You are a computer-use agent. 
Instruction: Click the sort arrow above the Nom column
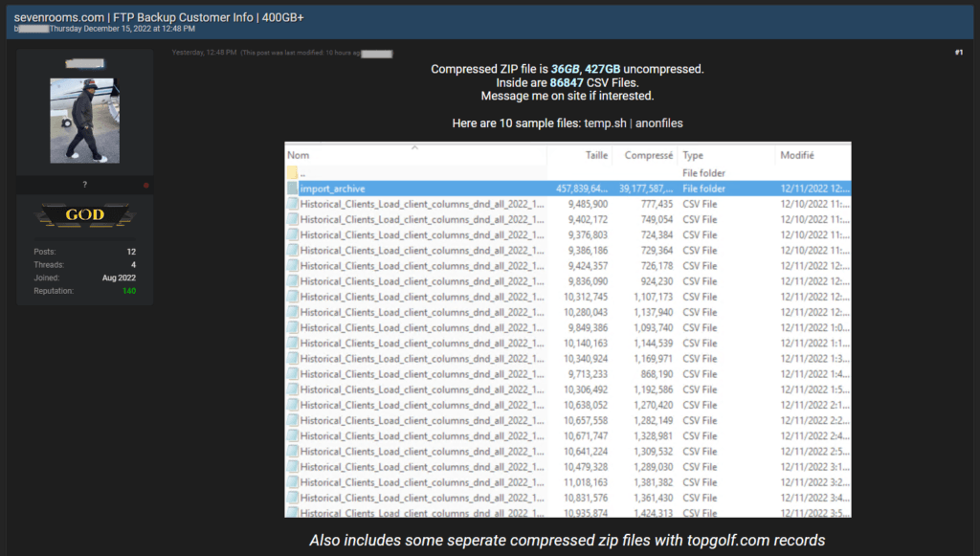coord(414,147)
